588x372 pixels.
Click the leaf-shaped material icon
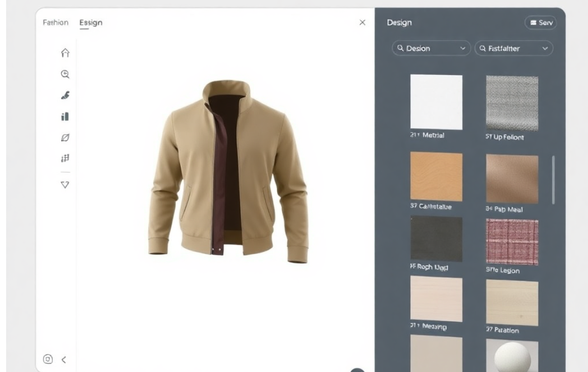tap(65, 137)
